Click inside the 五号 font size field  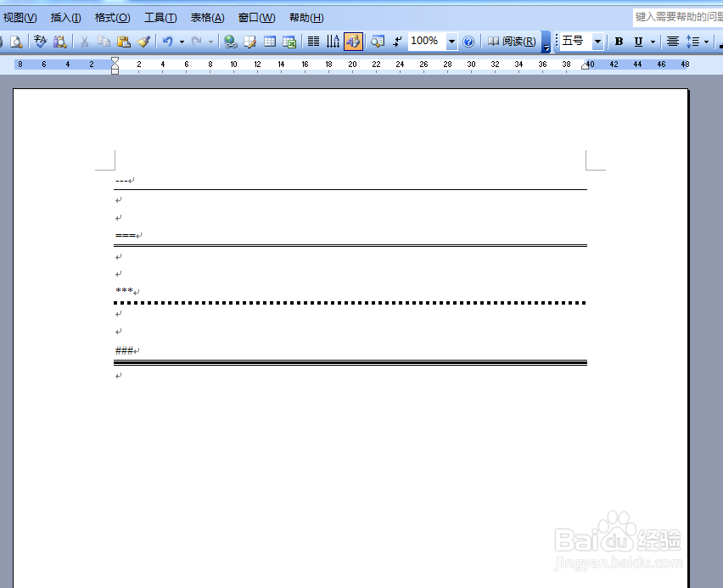(576, 42)
